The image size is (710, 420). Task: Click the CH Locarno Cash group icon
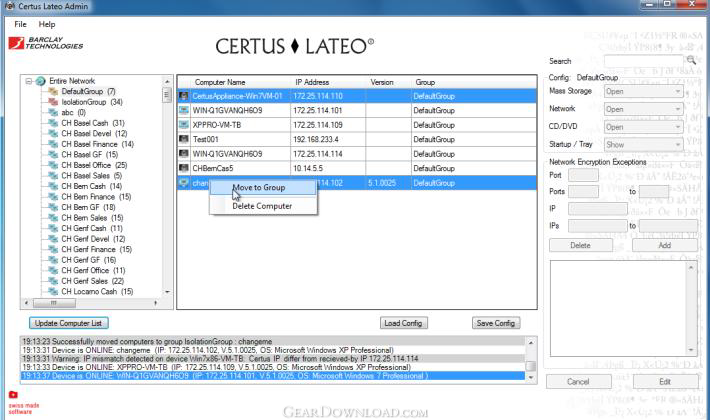tap(53, 291)
